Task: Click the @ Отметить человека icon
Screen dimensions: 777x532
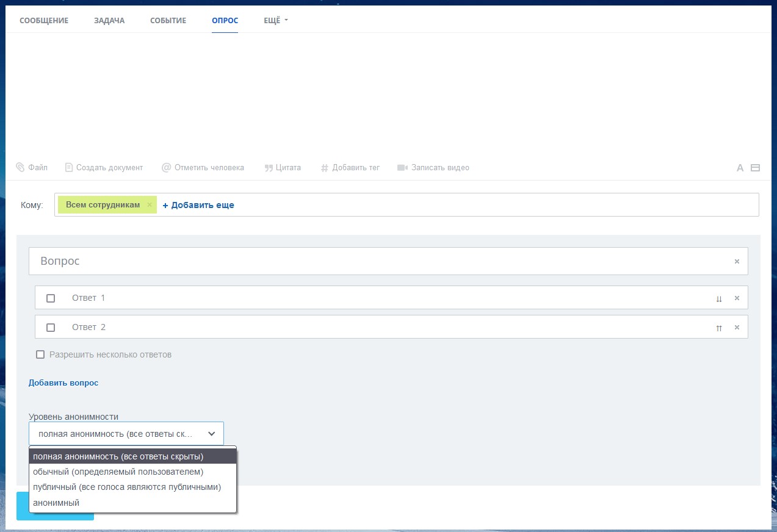Action: pos(166,167)
